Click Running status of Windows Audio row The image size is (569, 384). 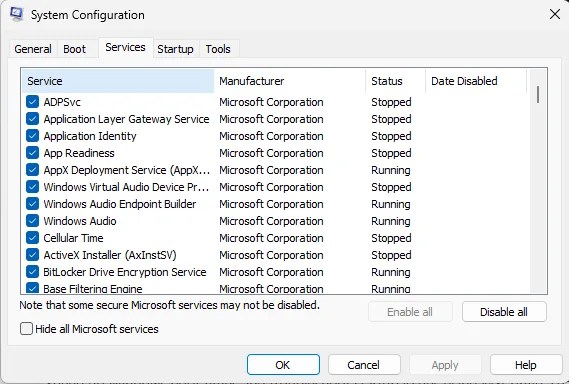[391, 221]
